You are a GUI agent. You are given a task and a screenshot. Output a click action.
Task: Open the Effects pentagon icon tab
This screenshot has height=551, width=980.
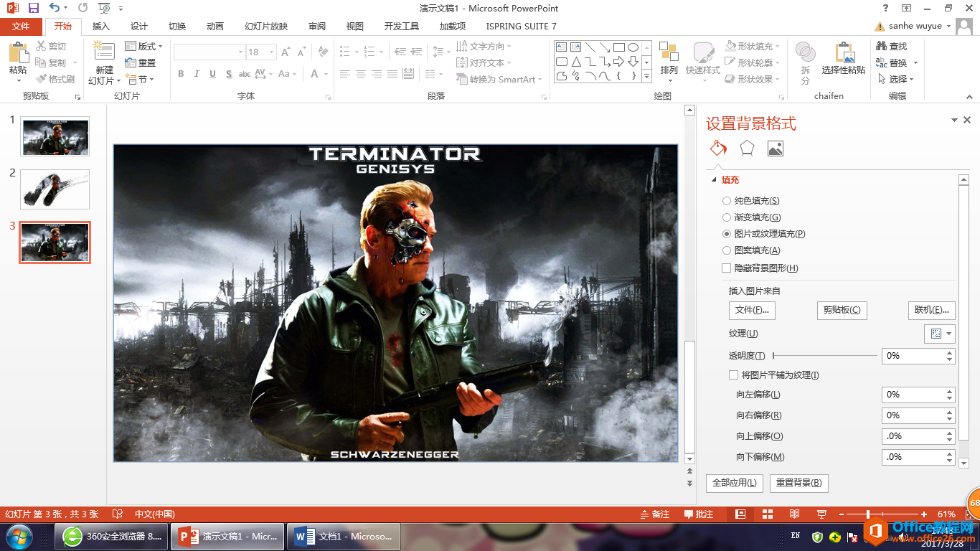click(x=747, y=149)
